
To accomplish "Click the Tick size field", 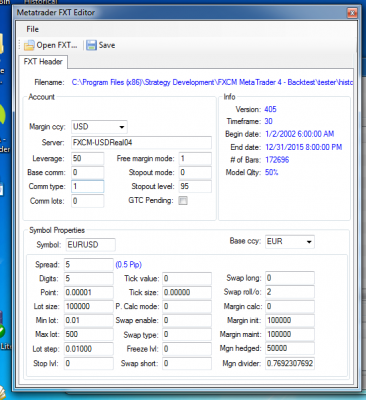I will [x=187, y=292].
